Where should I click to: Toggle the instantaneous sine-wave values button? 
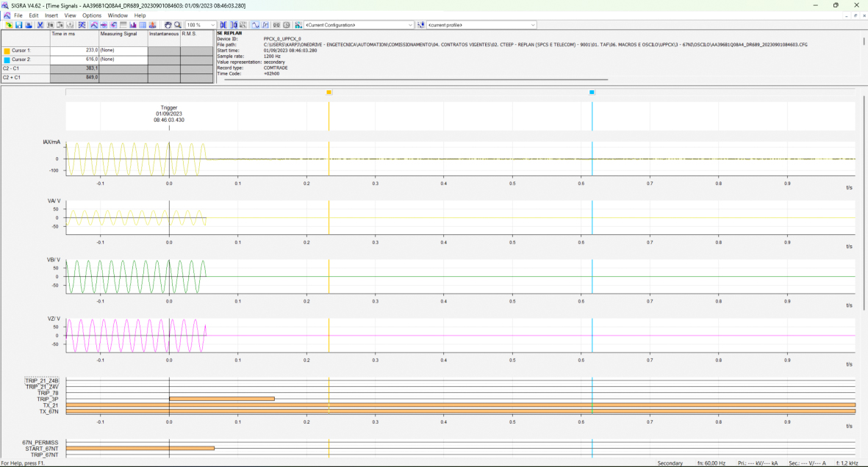[x=255, y=25]
